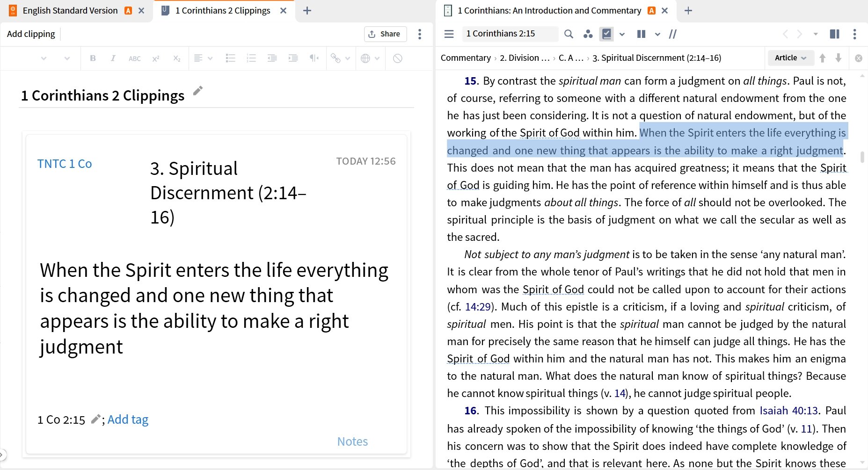
Task: Increase paragraph indent
Action: (293, 58)
